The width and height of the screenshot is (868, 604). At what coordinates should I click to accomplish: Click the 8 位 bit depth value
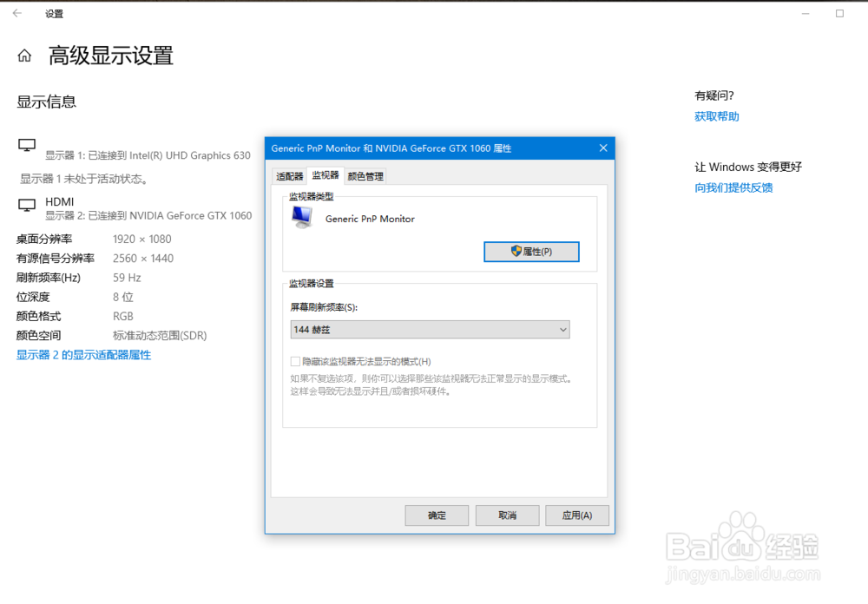pyautogui.click(x=123, y=298)
